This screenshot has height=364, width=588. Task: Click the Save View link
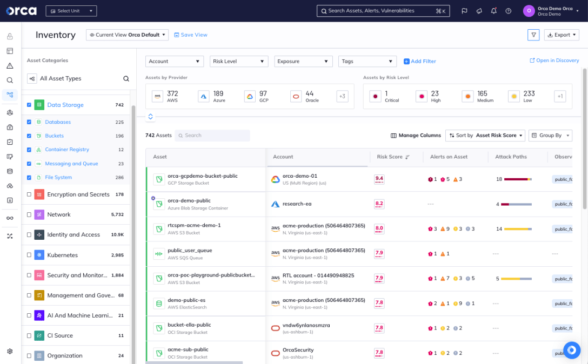pyautogui.click(x=191, y=35)
